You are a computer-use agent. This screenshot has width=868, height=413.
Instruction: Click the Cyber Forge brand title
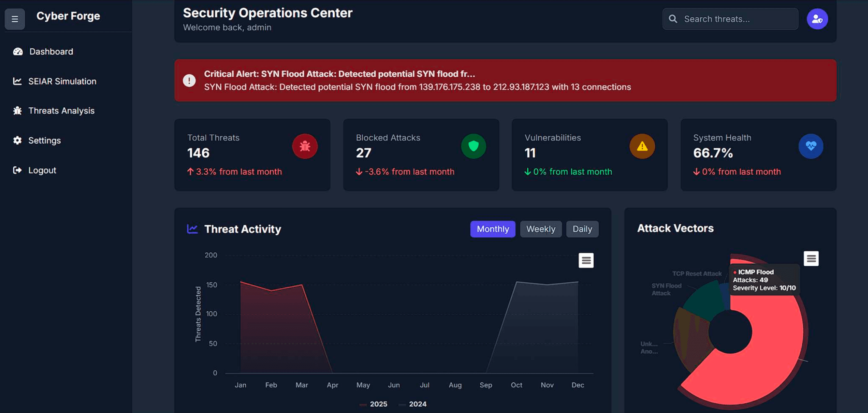(68, 16)
